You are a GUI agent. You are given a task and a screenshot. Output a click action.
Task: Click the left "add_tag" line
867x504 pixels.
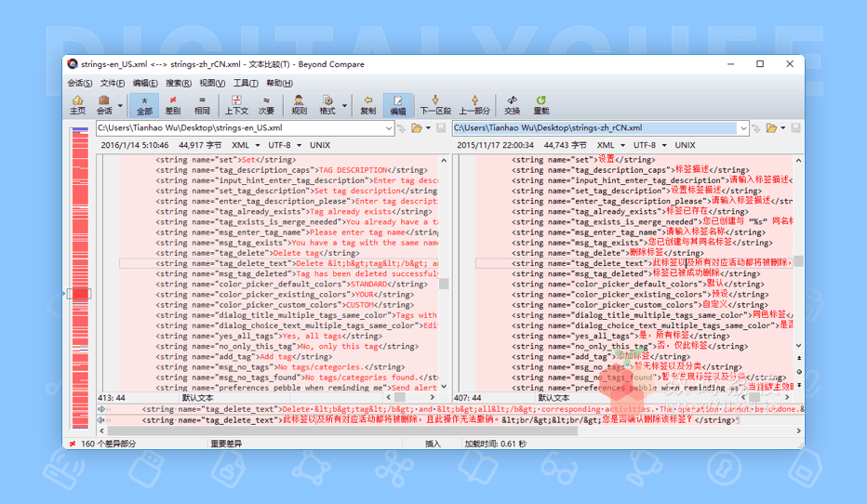pyautogui.click(x=279, y=357)
